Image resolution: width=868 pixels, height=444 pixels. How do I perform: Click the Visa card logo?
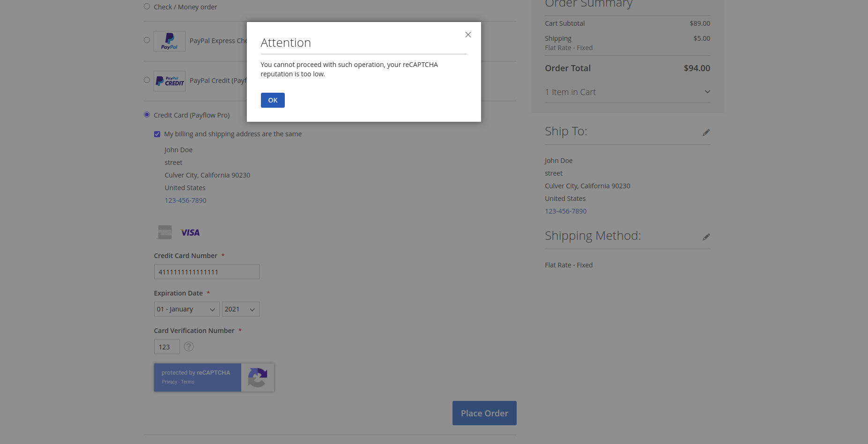point(190,233)
